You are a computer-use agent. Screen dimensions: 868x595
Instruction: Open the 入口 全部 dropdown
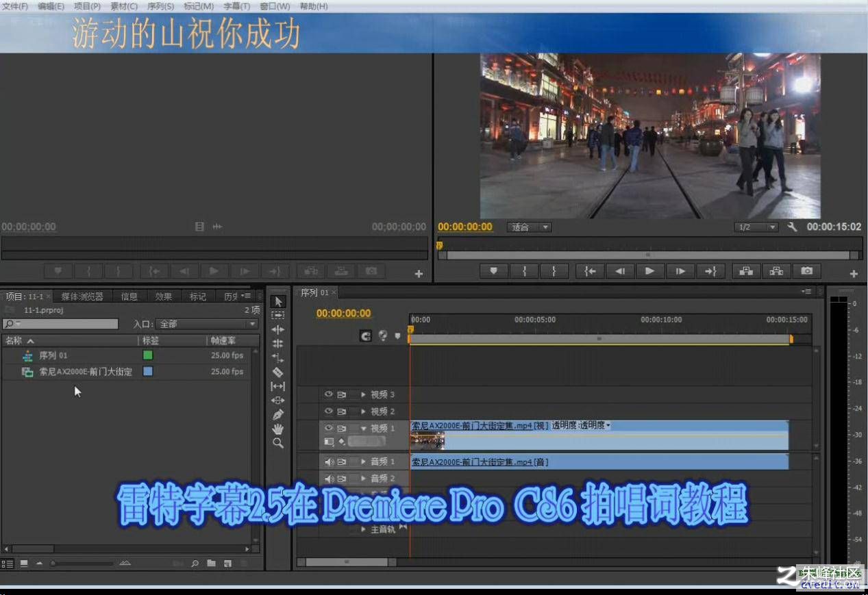pyautogui.click(x=207, y=324)
